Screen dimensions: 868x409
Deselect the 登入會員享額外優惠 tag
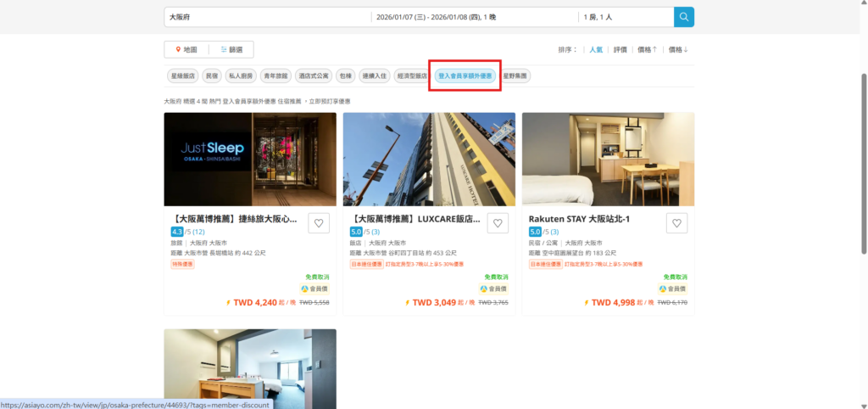tap(465, 76)
